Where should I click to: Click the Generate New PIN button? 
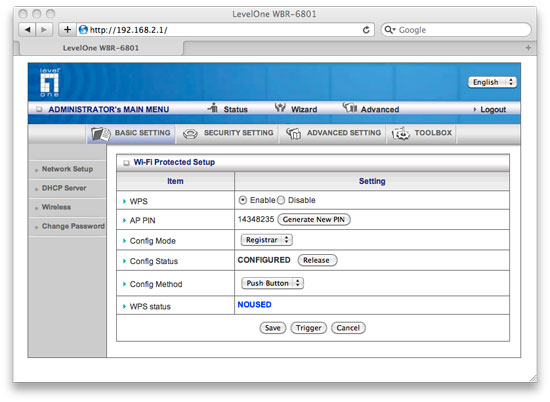click(314, 220)
